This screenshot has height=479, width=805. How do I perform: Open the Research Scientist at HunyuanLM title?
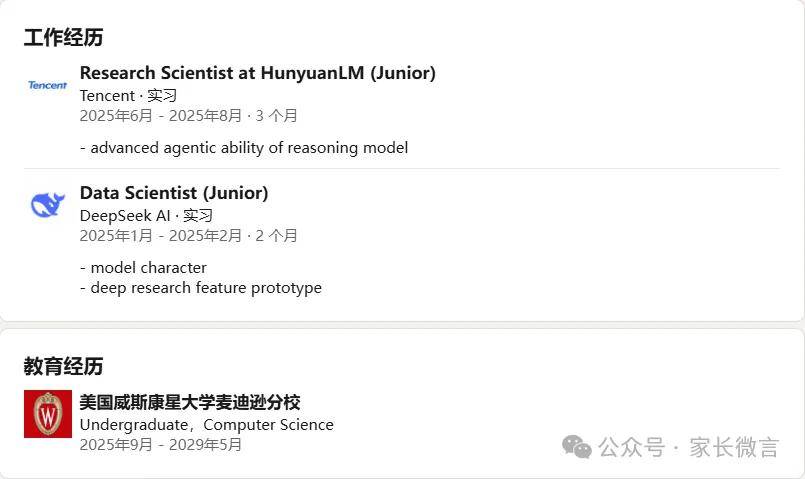[x=257, y=73]
